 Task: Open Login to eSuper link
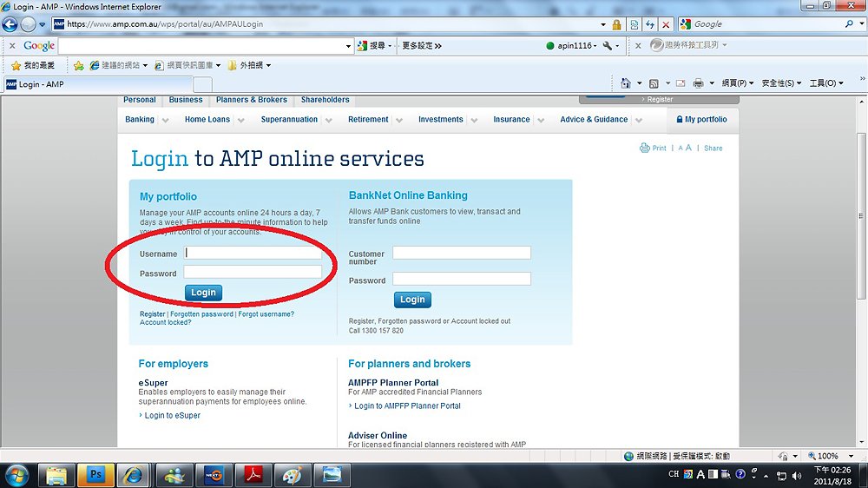pyautogui.click(x=172, y=415)
